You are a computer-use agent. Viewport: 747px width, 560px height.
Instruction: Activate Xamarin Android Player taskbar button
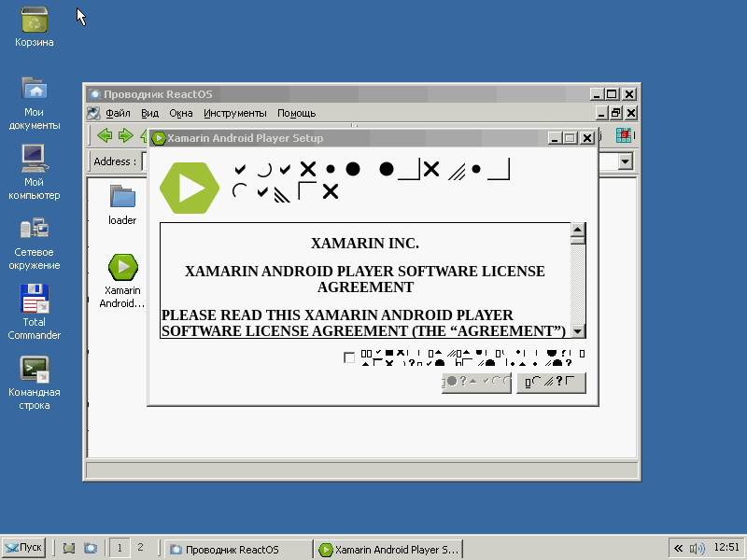point(389,549)
